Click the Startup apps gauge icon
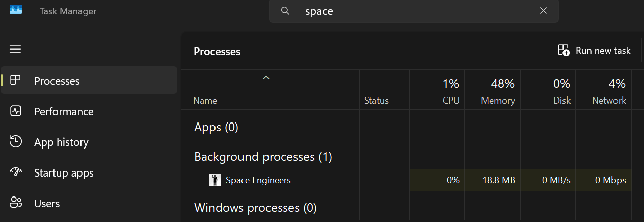 [16, 172]
